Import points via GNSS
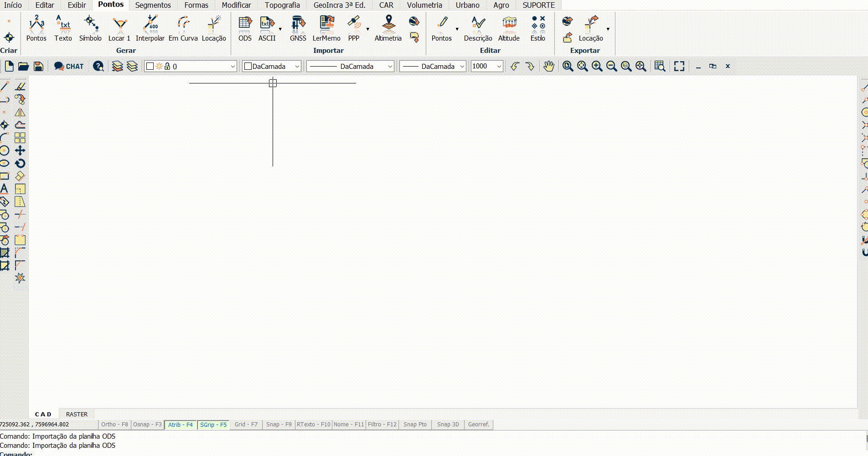Image resolution: width=868 pixels, height=456 pixels. pyautogui.click(x=298, y=28)
